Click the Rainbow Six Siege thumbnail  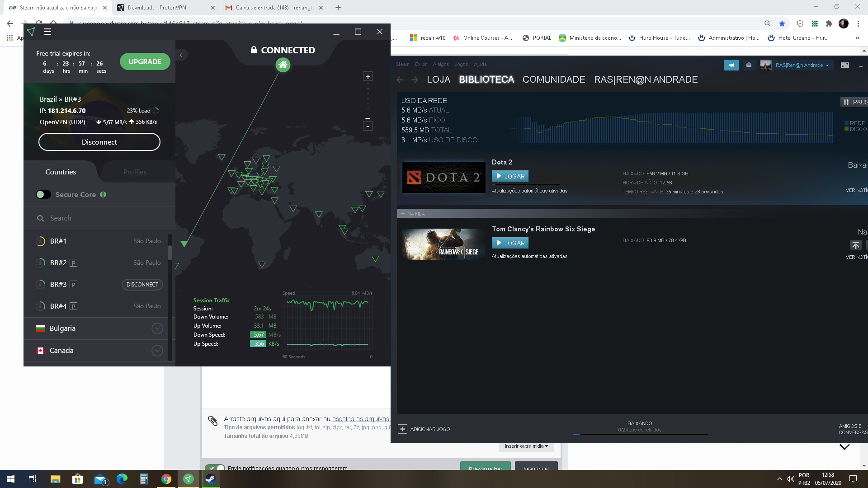click(x=443, y=244)
